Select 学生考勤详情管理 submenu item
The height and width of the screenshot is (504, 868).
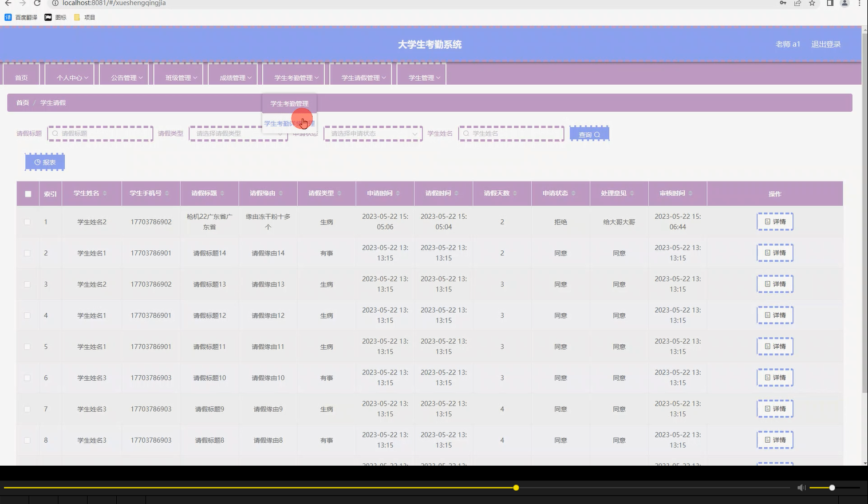(289, 124)
